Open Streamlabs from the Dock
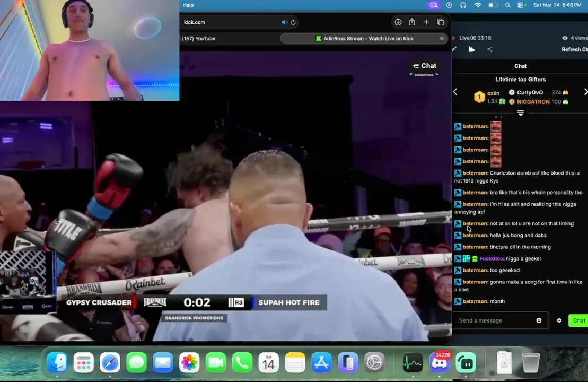588x382 pixels. pos(466,362)
